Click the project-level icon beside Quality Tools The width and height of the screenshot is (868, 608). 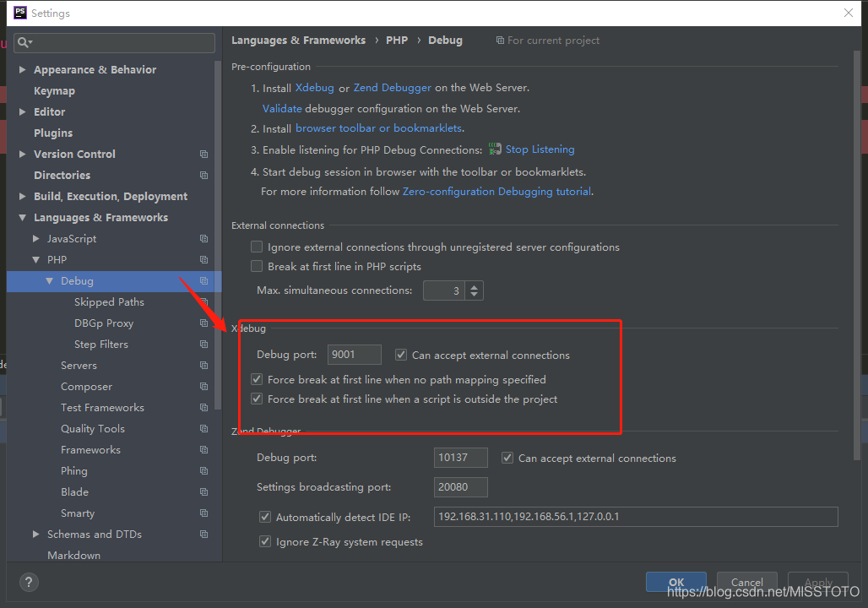203,429
